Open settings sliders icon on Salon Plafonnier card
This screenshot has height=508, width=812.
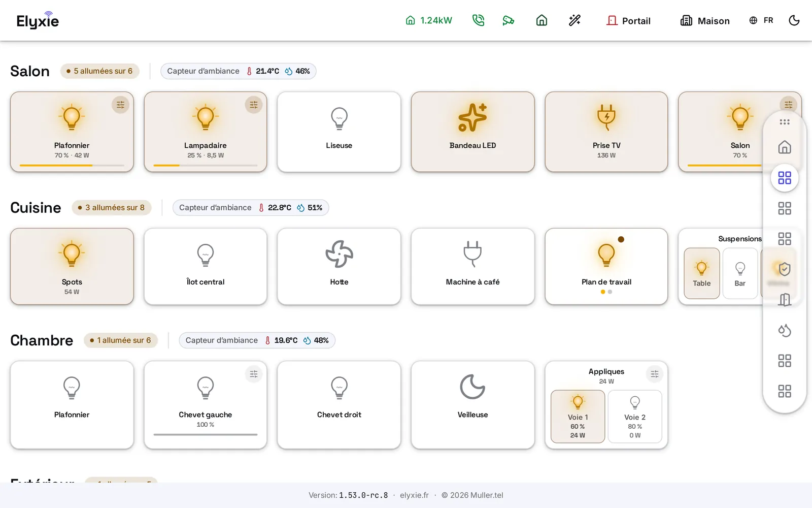point(120,105)
